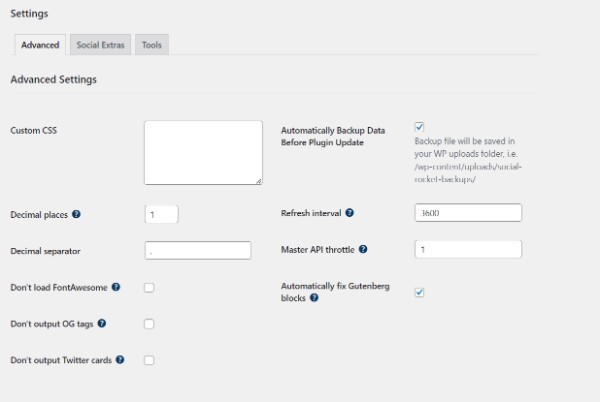Click the Advanced Settings heading
The image size is (600, 402).
pyautogui.click(x=54, y=80)
